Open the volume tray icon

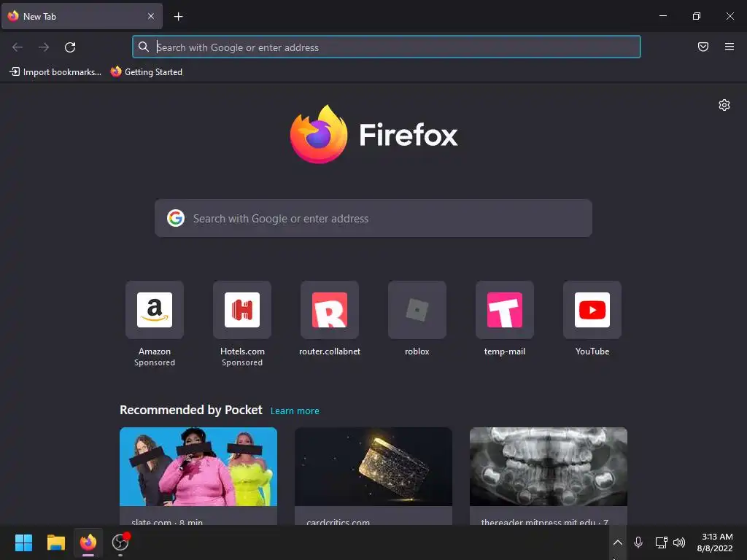pyautogui.click(x=679, y=542)
